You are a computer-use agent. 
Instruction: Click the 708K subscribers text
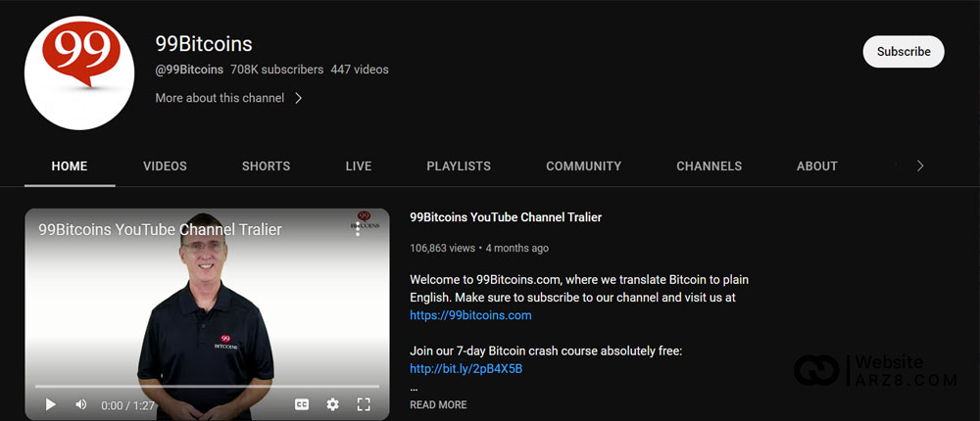(277, 70)
